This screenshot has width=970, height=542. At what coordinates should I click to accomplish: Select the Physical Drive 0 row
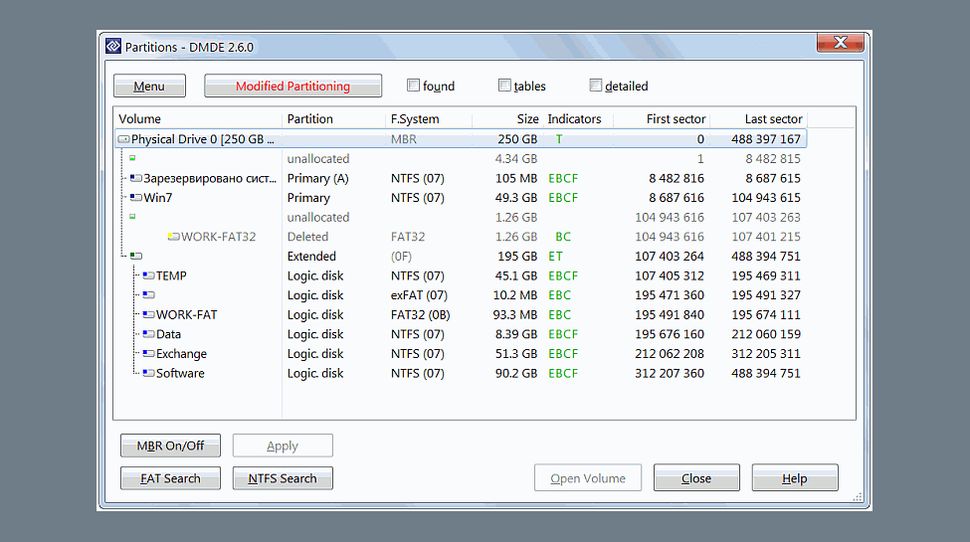461,139
